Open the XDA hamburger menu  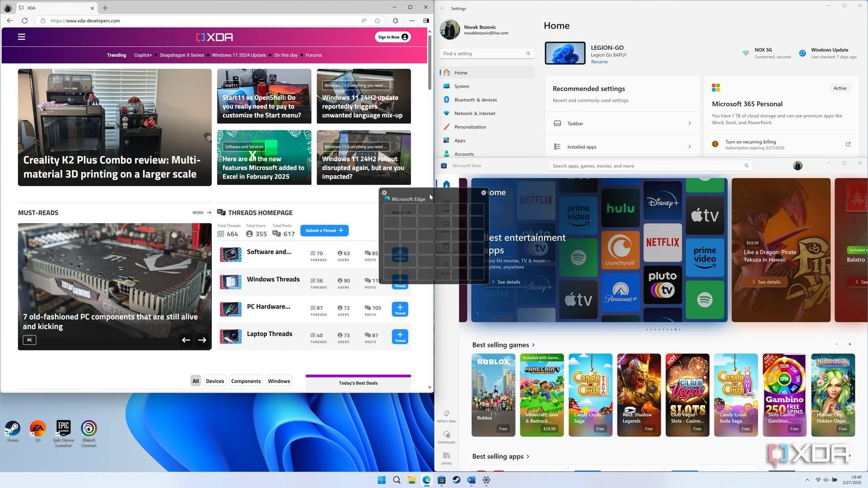pyautogui.click(x=21, y=37)
